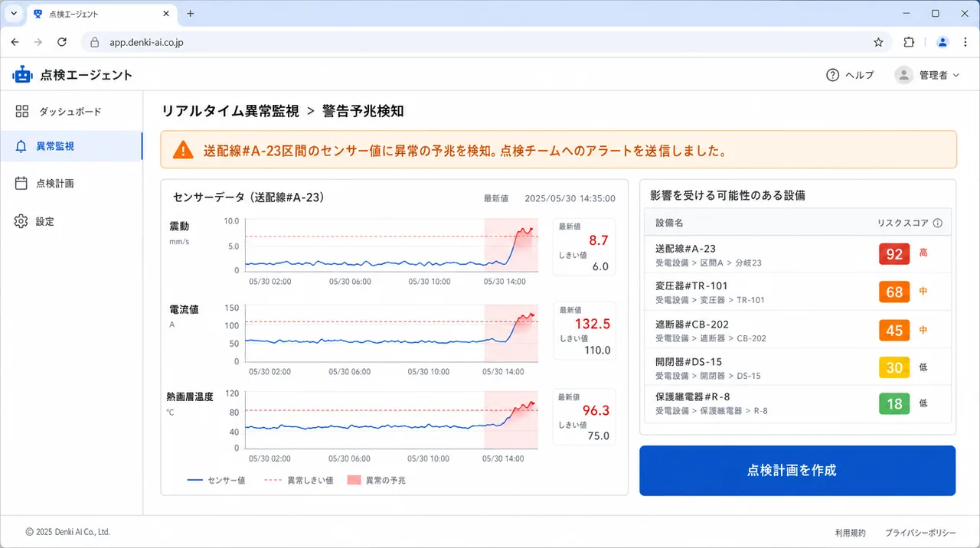Viewport: 980px width, 548px height.
Task: Select the 異常監視 menu item
Action: tap(71, 146)
